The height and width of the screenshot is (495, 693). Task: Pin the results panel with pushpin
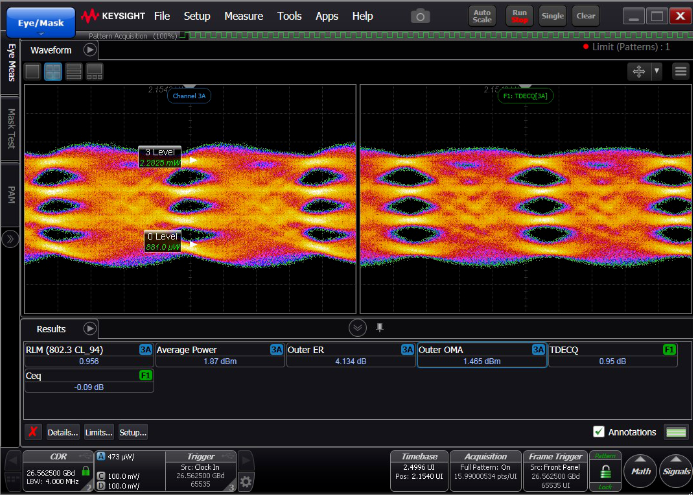click(x=380, y=327)
